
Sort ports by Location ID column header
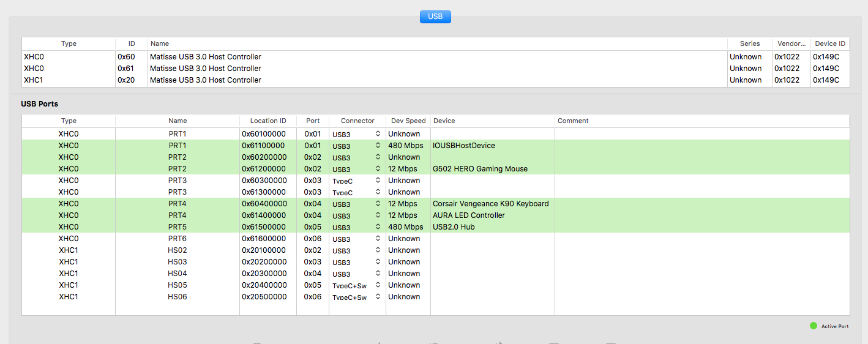[x=268, y=121]
